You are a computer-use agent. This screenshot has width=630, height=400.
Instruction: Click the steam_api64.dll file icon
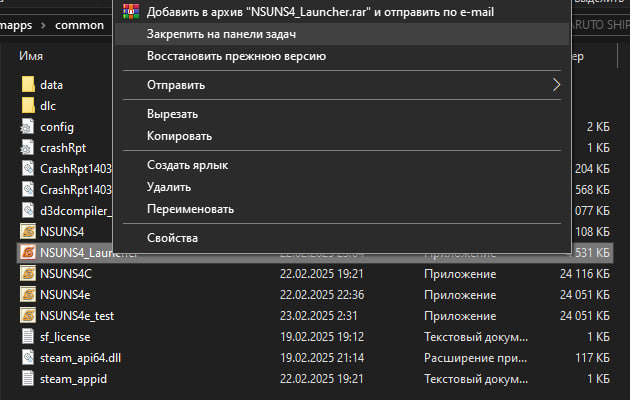[x=28, y=357]
